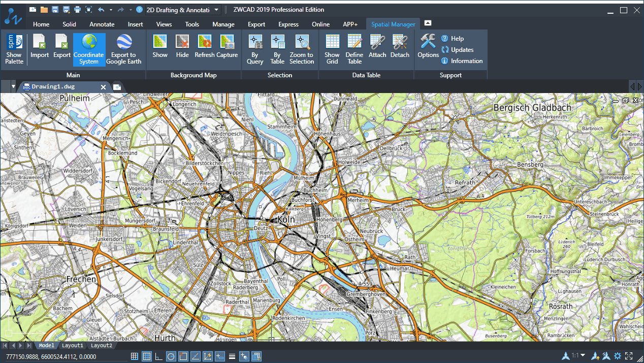Create new drawing from quick access toolbar
The height and width of the screenshot is (363, 644).
coord(33,9)
